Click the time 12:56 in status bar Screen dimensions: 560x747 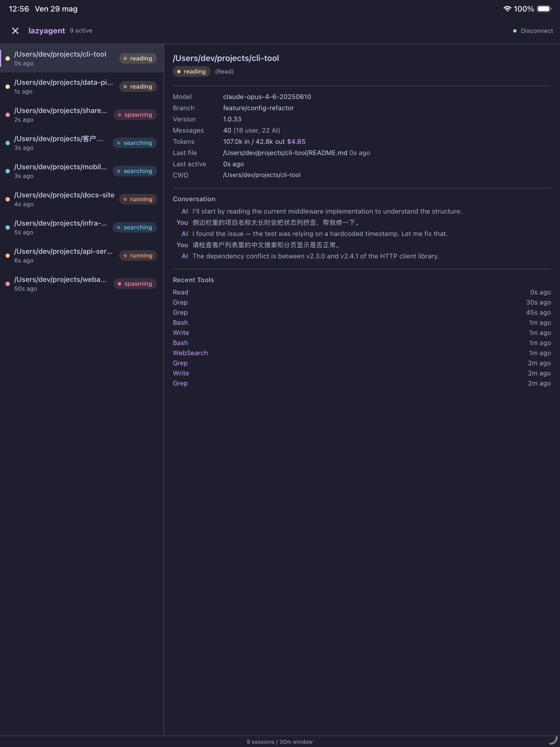(19, 9)
